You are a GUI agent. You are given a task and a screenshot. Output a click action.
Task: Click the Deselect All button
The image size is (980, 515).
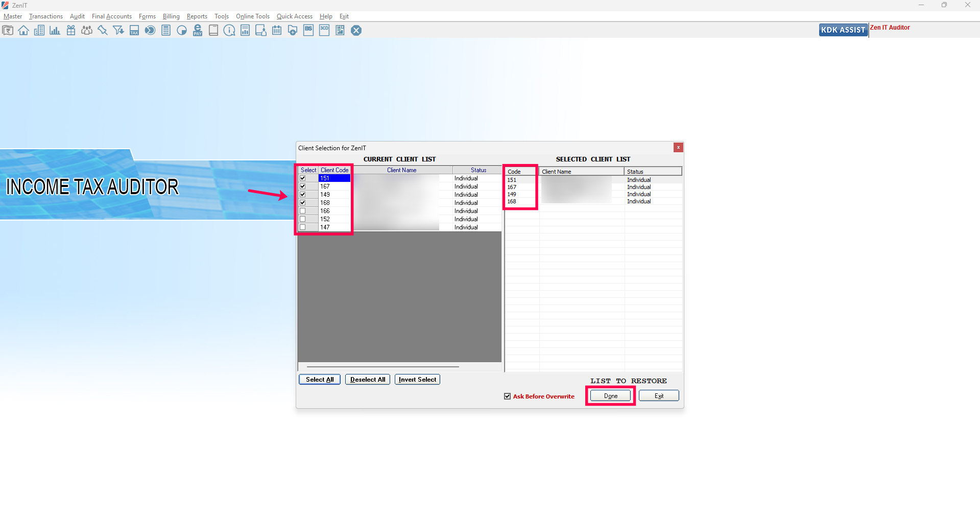[x=368, y=380]
